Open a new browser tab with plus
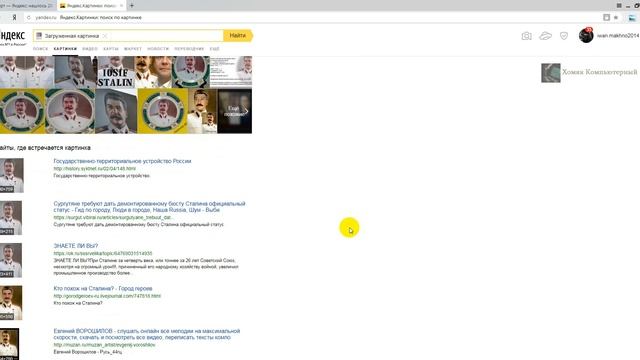This screenshot has width=640, height=360. point(131,6)
